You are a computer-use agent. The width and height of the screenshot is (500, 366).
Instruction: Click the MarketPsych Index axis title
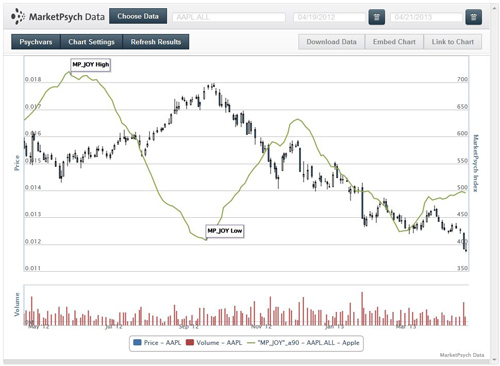pyautogui.click(x=476, y=163)
